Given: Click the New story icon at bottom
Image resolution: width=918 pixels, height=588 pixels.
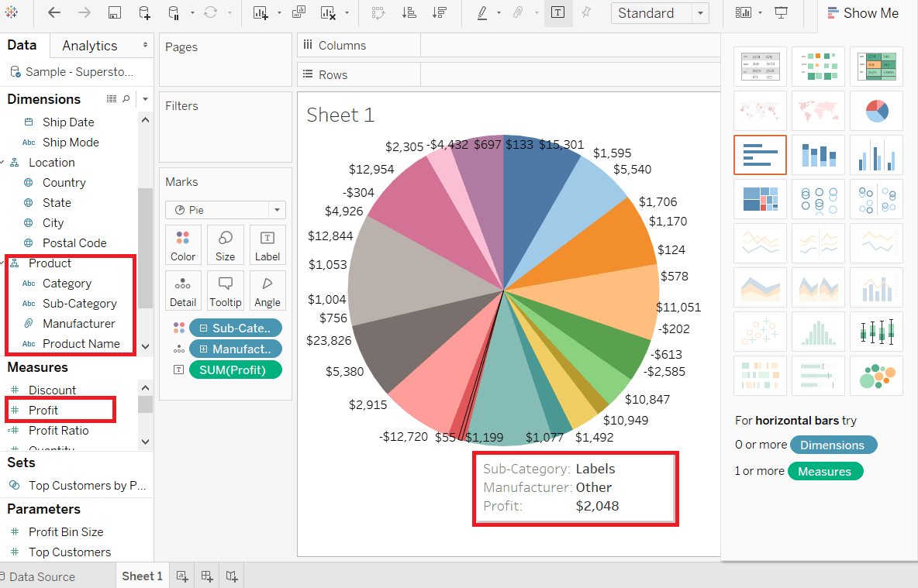Looking at the screenshot, I should pos(232,576).
